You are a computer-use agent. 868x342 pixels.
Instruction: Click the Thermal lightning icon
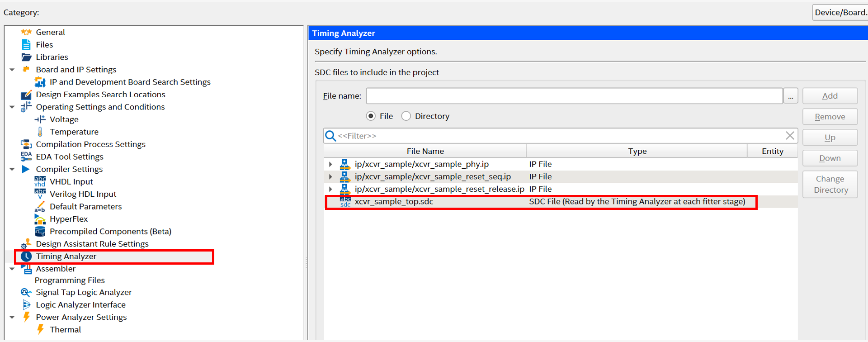(x=40, y=329)
